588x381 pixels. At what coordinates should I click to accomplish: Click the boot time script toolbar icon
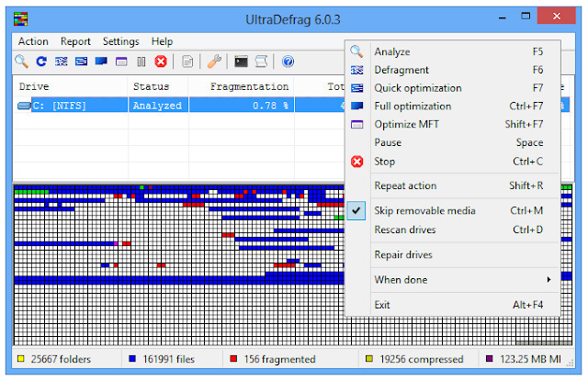tap(261, 62)
